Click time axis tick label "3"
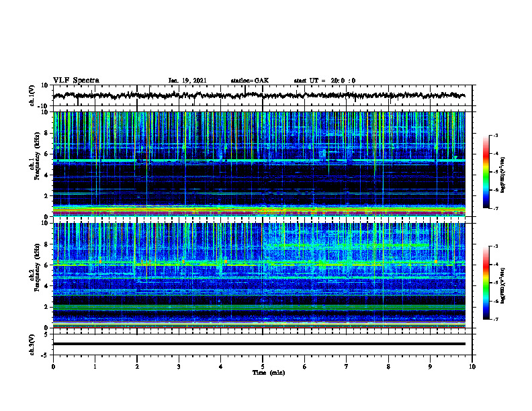Image resolution: width=532 pixels, height=411 pixels. click(x=179, y=367)
